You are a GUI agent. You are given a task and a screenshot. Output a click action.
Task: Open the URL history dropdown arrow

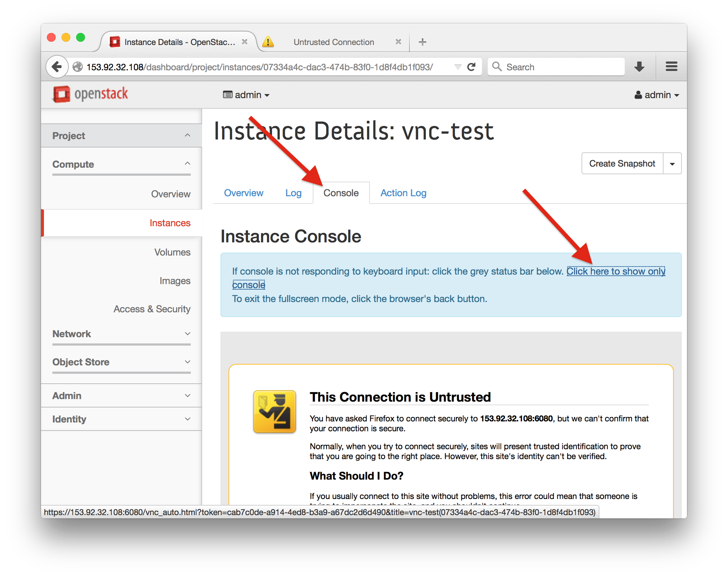click(x=457, y=67)
